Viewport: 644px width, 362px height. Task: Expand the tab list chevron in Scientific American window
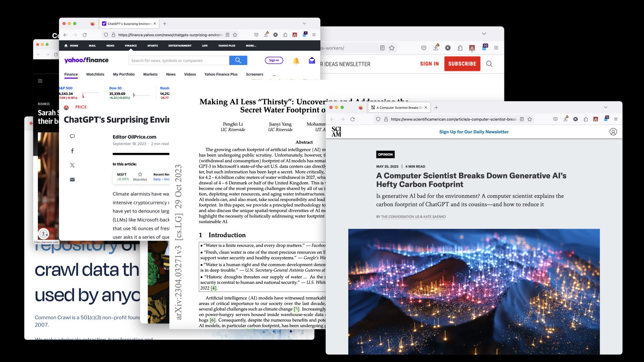coord(605,108)
